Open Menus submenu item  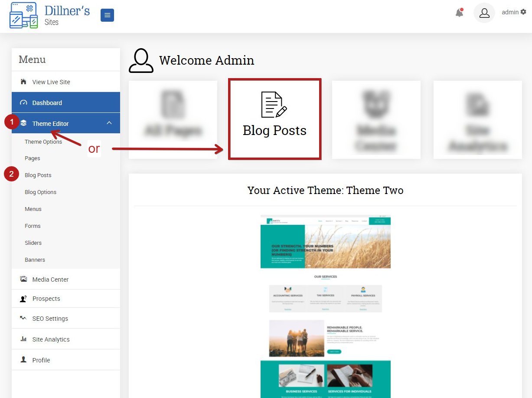(x=33, y=209)
